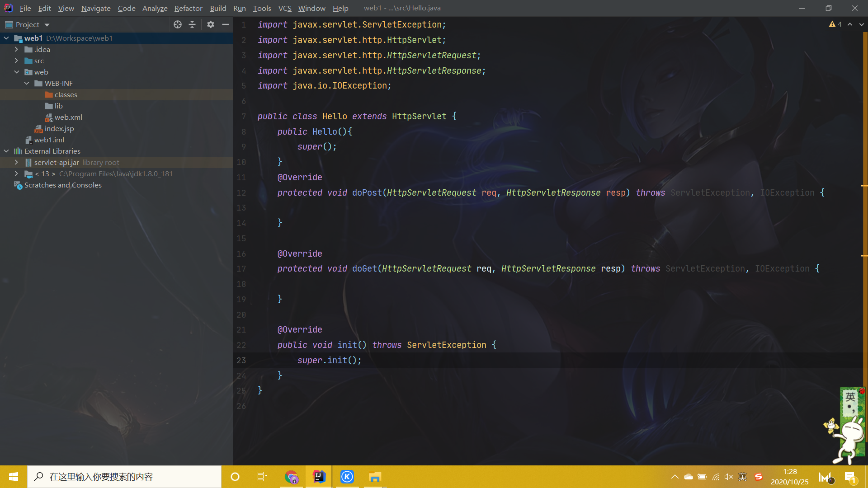Click IntelliJ IDEA taskbar icon

pos(319,477)
